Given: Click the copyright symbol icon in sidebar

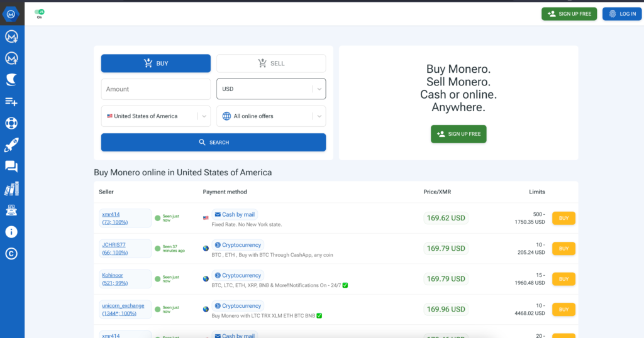Looking at the screenshot, I should [x=11, y=254].
